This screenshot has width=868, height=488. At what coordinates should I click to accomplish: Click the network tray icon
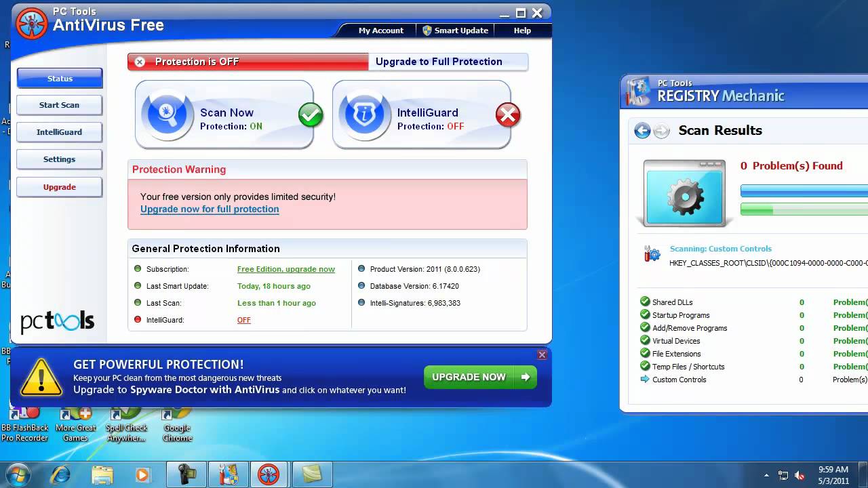click(783, 475)
